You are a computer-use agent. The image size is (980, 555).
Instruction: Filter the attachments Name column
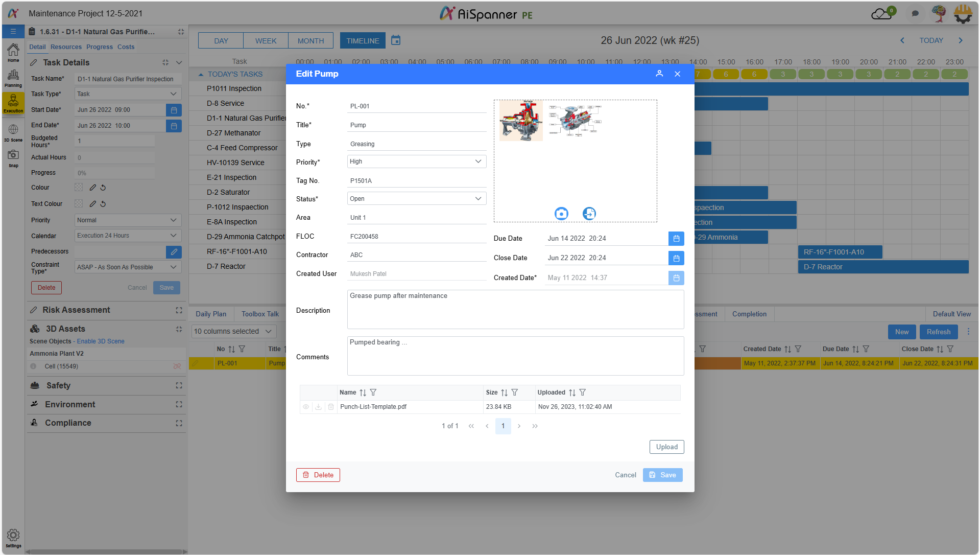[373, 392]
